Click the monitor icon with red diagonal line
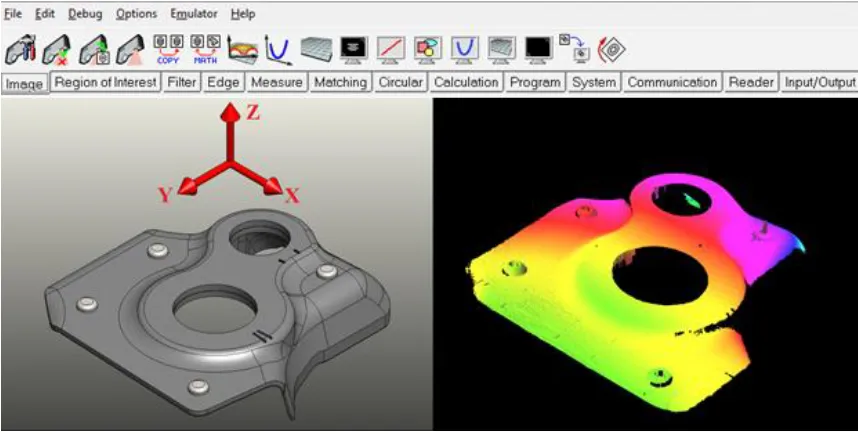 click(x=391, y=50)
